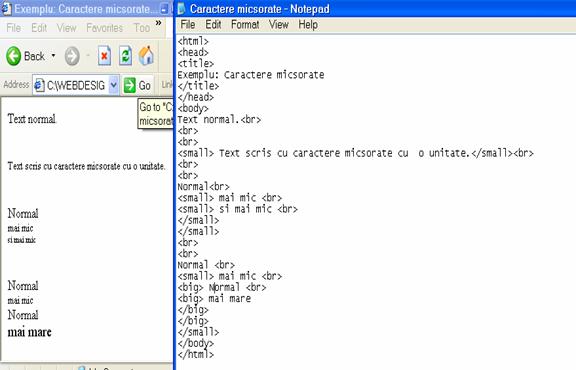Click 'si mai mic' text in browser
576x370 pixels.
pos(22,240)
